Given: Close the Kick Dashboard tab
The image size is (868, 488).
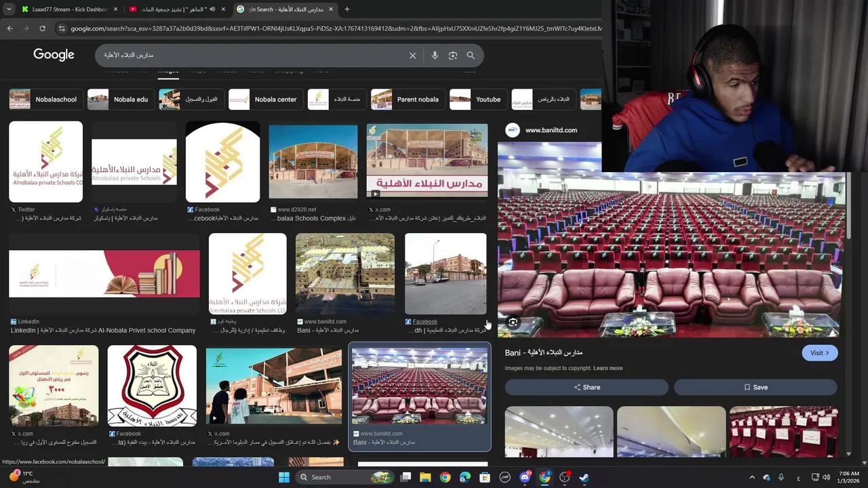Looking at the screenshot, I should pyautogui.click(x=115, y=9).
